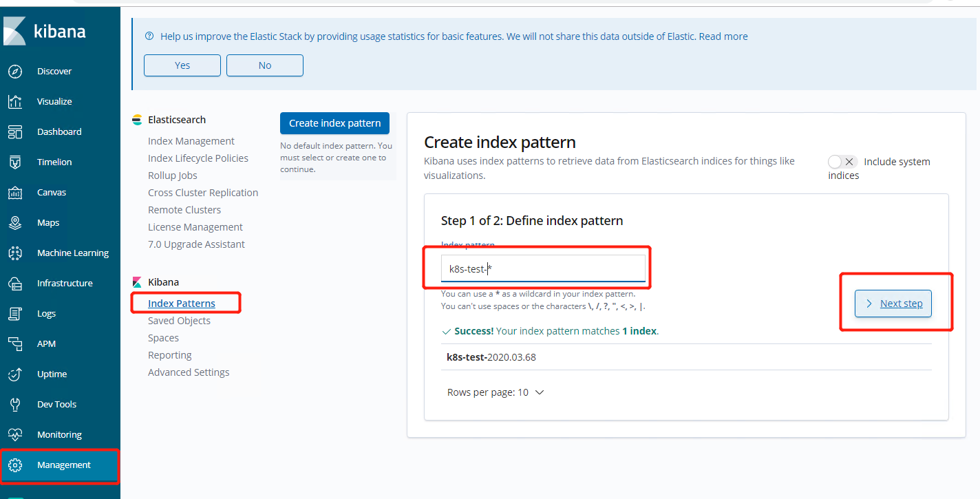Follow the Read more link
The width and height of the screenshot is (980, 499).
click(x=723, y=36)
